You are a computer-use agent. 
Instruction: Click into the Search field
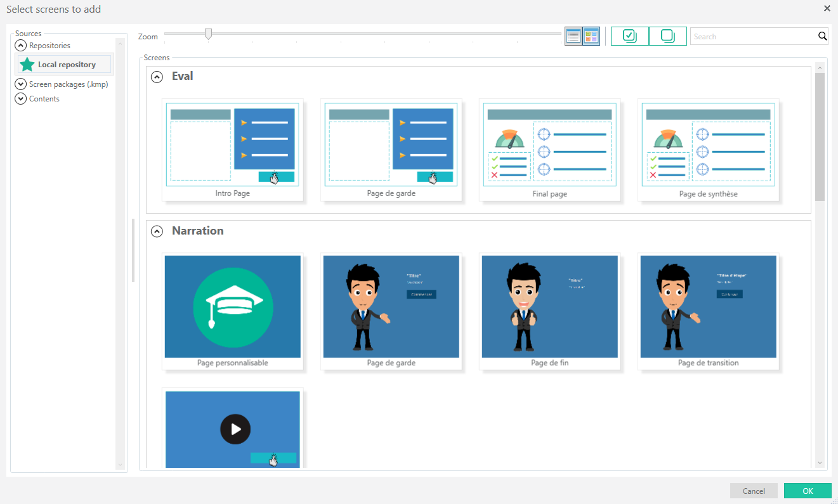(x=753, y=37)
